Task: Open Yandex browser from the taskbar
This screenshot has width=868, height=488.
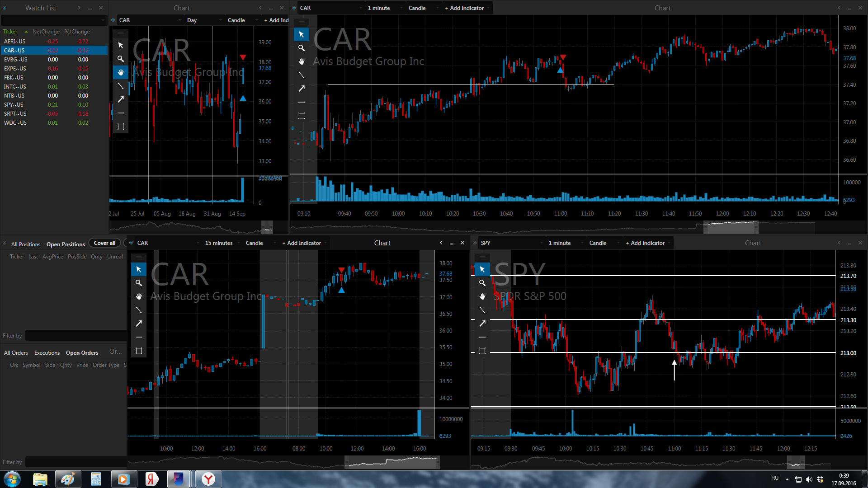Action: pos(208,479)
